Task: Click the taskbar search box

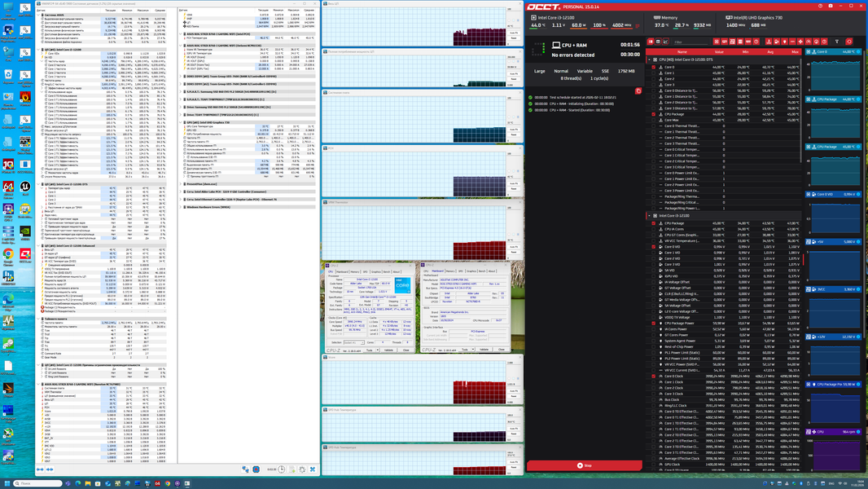Action: (37, 483)
